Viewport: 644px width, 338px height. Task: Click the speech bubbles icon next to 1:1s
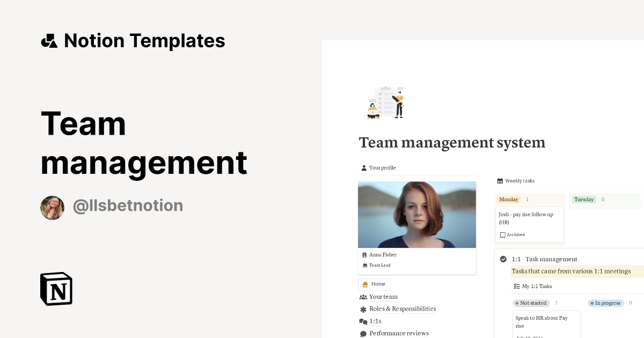coord(363,321)
